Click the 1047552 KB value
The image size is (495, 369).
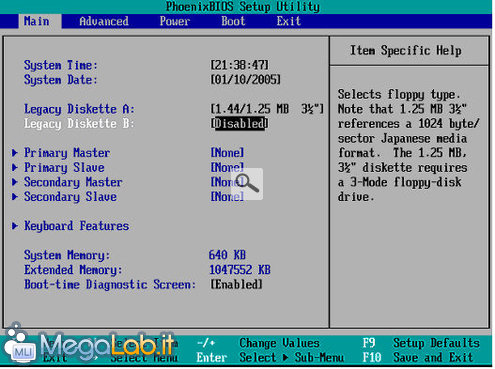click(240, 270)
